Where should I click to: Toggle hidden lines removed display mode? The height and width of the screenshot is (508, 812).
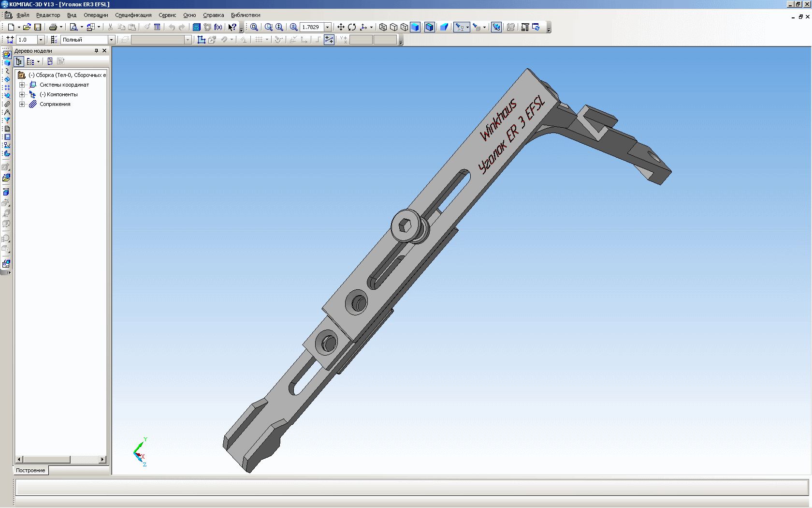click(x=394, y=27)
